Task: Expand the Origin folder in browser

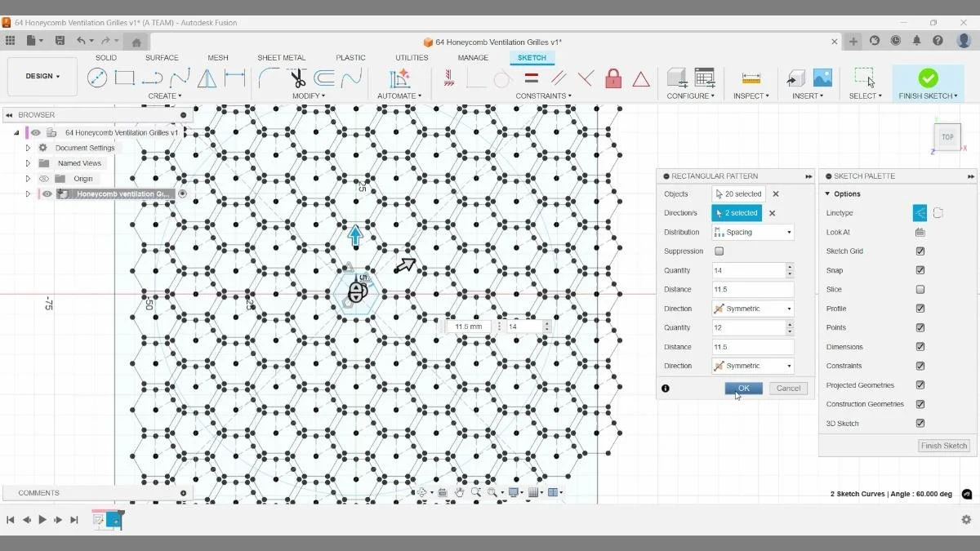Action: pyautogui.click(x=28, y=178)
